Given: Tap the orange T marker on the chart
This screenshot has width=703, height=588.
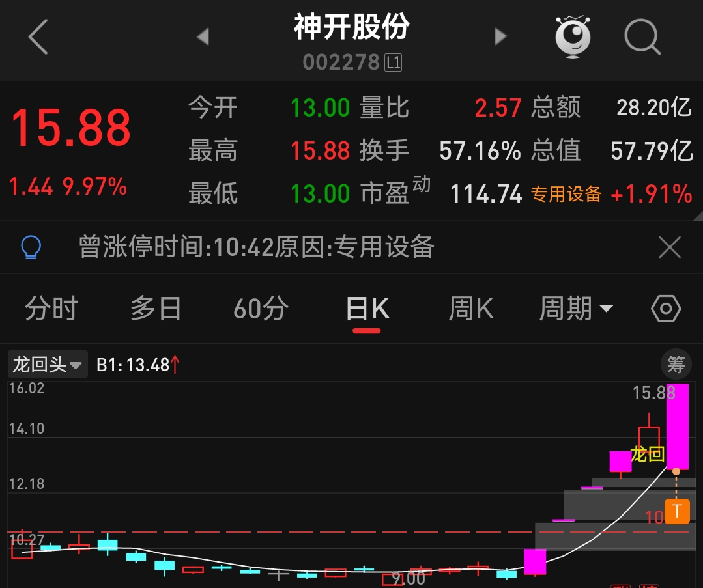Looking at the screenshot, I should (x=677, y=511).
